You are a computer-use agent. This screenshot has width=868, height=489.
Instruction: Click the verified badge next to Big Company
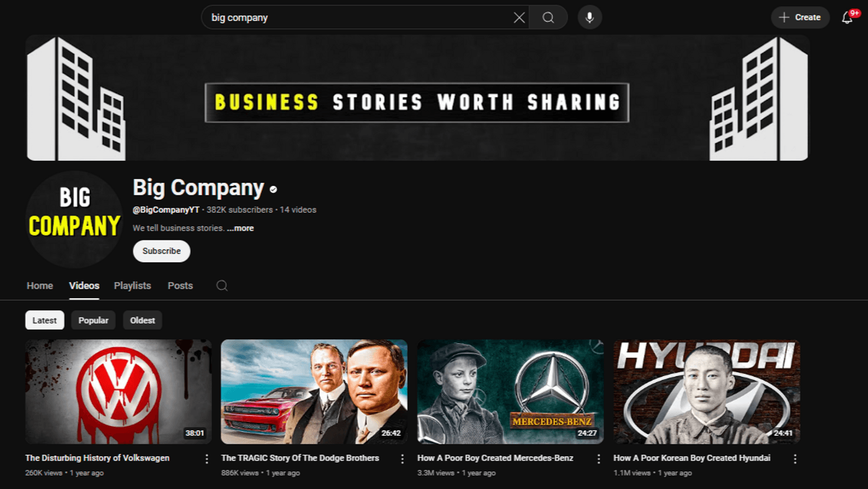pos(273,188)
